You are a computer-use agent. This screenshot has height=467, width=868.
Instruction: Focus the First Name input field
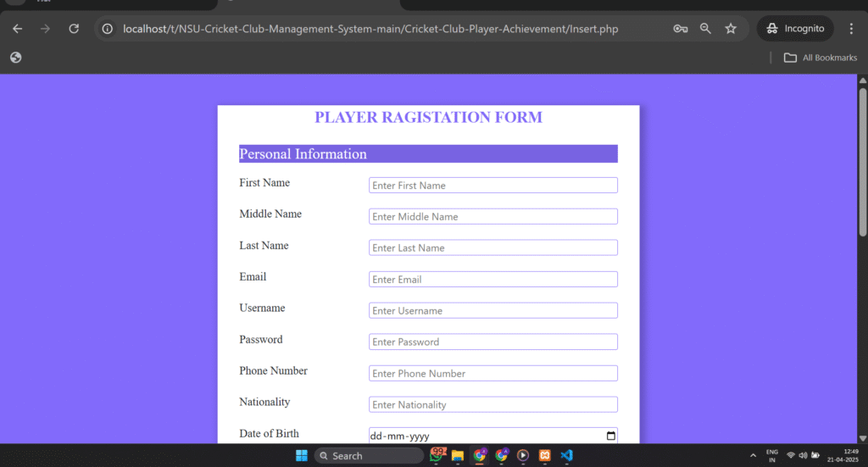click(x=493, y=186)
